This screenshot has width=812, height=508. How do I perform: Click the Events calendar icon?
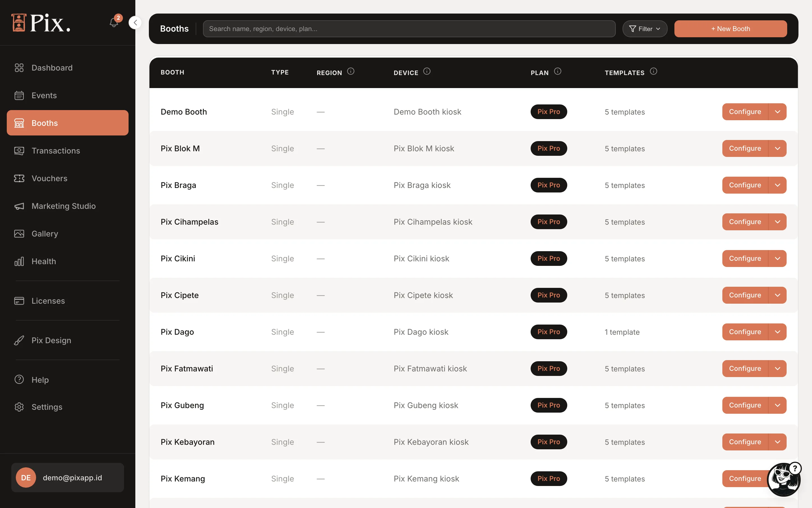(x=19, y=95)
